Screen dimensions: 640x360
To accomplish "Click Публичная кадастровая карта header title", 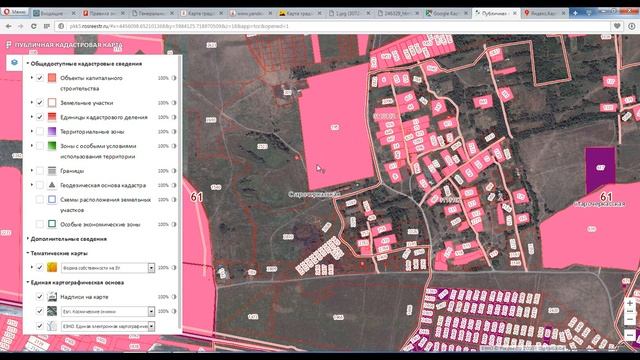I will click(69, 44).
